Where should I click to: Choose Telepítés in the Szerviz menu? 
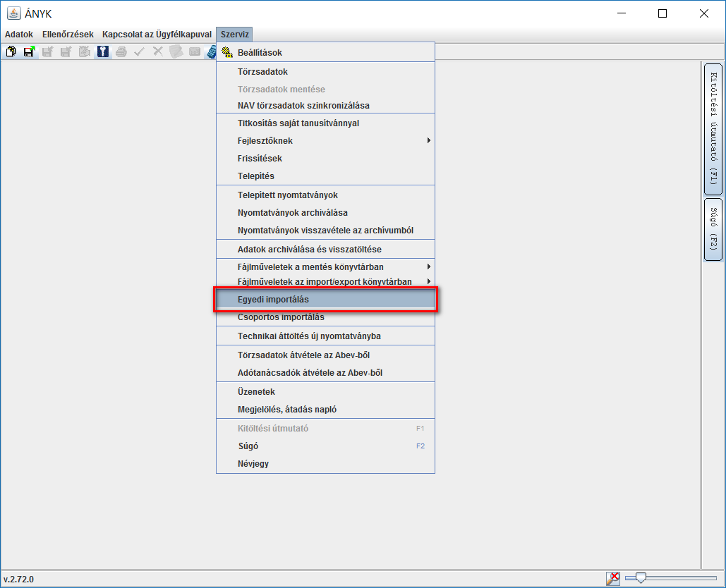coord(325,176)
